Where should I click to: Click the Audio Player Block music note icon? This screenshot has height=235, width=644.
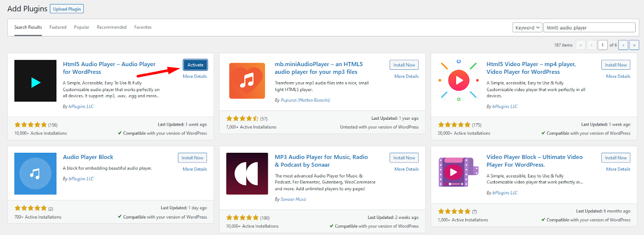(x=35, y=174)
